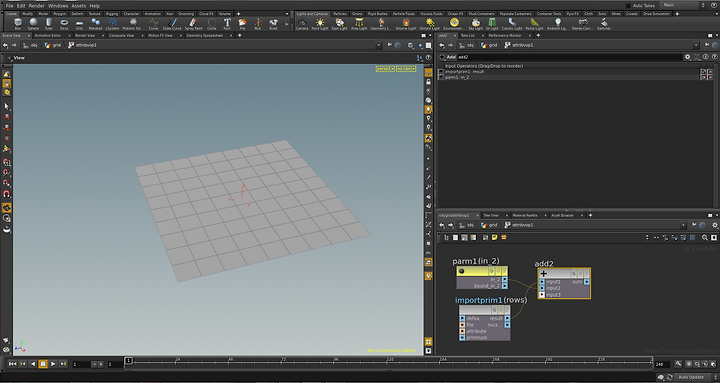Viewport: 720px width, 383px height.
Task: Open the Tree View pane tab
Action: pyautogui.click(x=490, y=215)
